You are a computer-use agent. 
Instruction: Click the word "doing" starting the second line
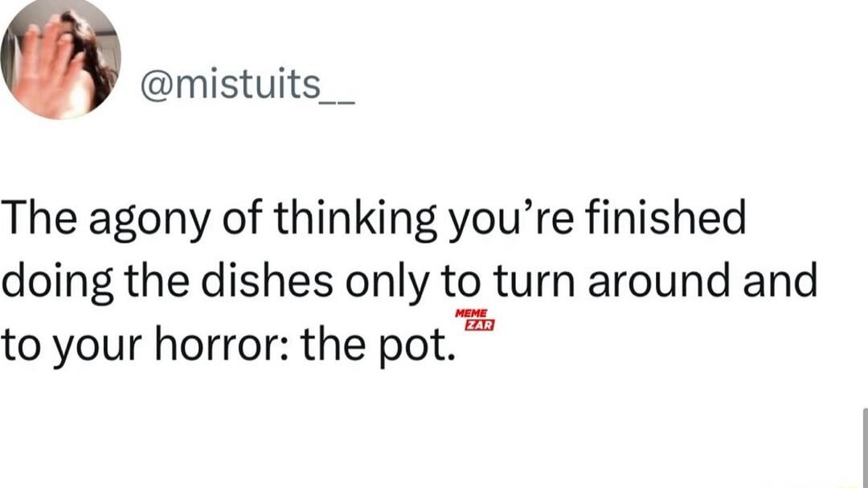point(58,282)
